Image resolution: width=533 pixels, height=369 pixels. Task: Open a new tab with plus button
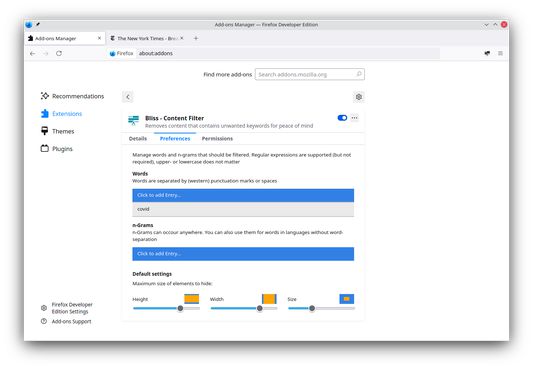pos(196,38)
